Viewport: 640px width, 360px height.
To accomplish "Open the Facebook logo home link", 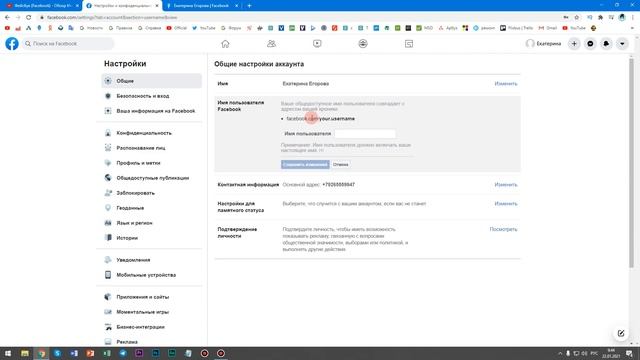I will pyautogui.click(x=12, y=44).
